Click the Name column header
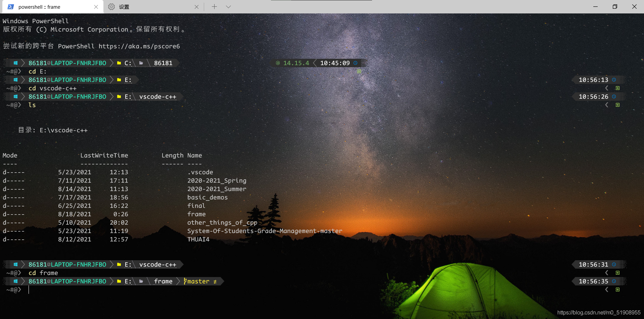Viewport: 644px width, 319px height. pyautogui.click(x=195, y=155)
